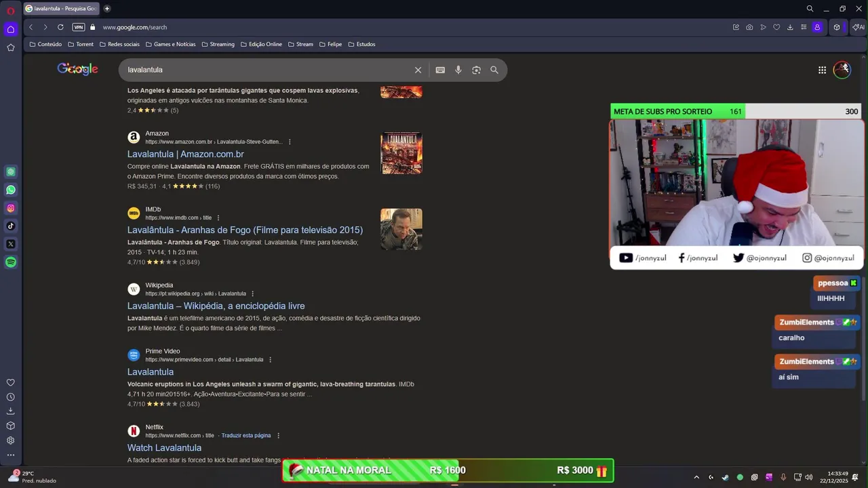Click the IMDb result thumbnail
Image resolution: width=868 pixels, height=488 pixels.
[401, 229]
